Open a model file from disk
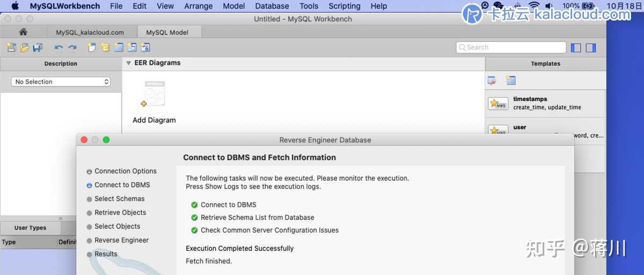The image size is (644, 275). [25, 48]
